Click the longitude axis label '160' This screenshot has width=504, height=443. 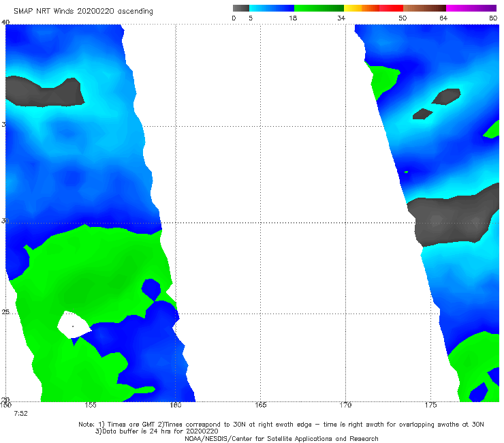point(176,405)
